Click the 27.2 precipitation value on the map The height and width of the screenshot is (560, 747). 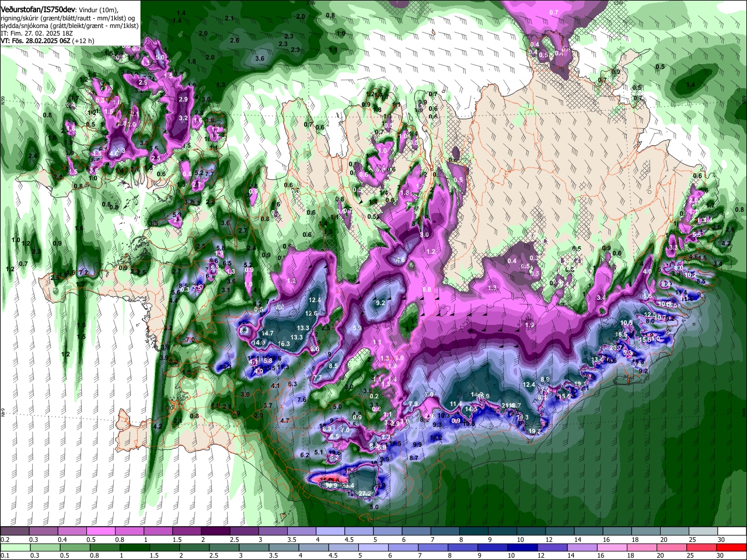(x=365, y=494)
